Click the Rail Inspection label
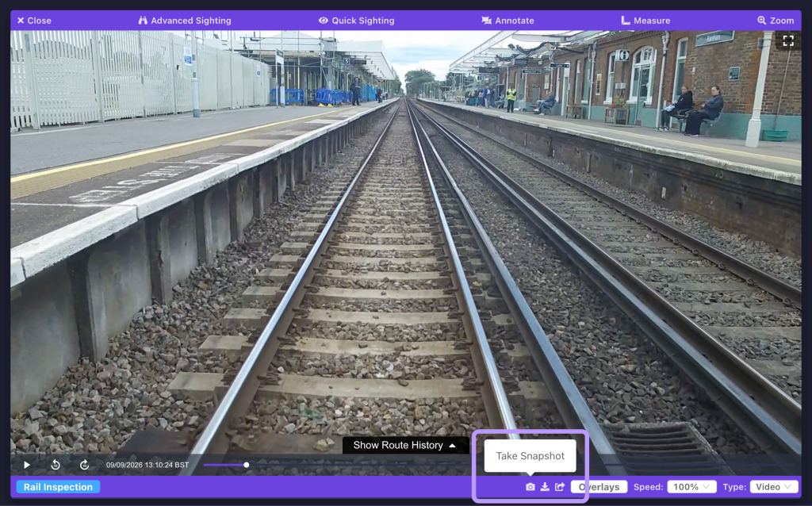The height and width of the screenshot is (506, 812). (x=58, y=487)
